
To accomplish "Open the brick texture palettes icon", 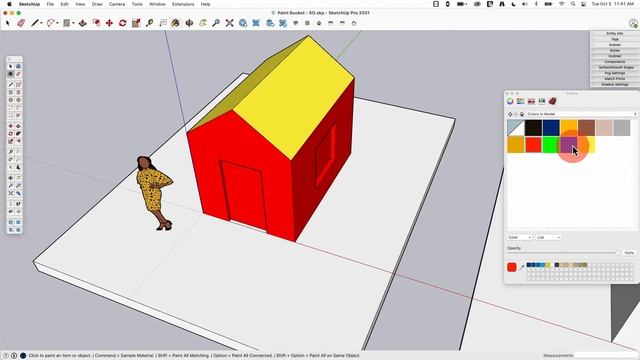I will (553, 101).
